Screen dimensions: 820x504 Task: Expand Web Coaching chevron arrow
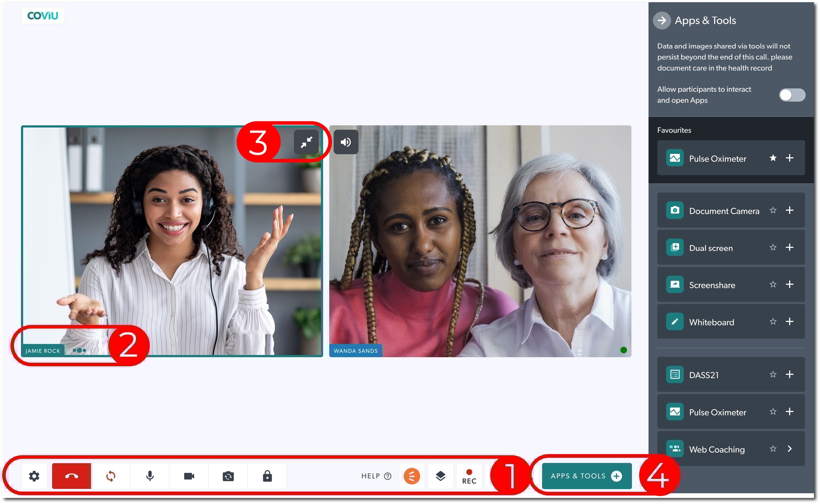[x=789, y=449]
